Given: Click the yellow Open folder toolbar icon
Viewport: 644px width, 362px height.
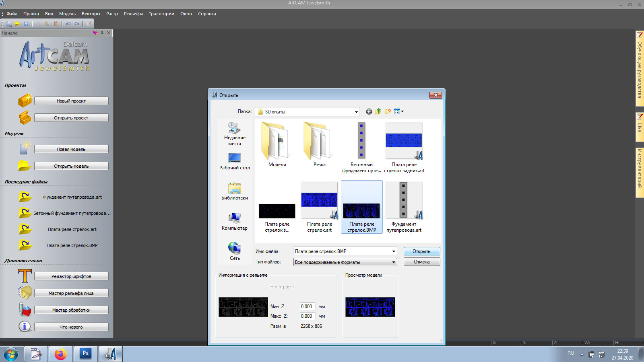Looking at the screenshot, I should pos(17,24).
